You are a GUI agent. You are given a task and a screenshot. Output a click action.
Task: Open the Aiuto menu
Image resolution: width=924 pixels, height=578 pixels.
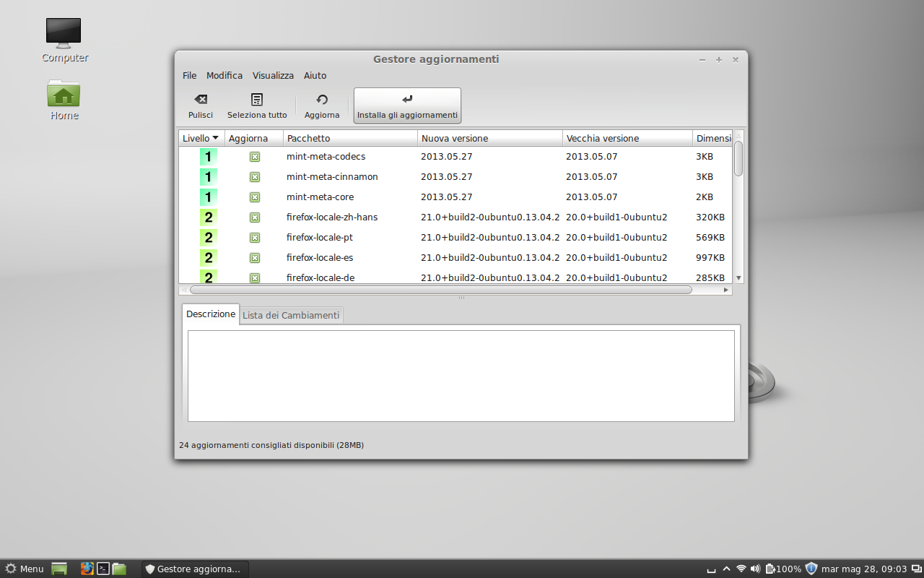click(x=315, y=75)
